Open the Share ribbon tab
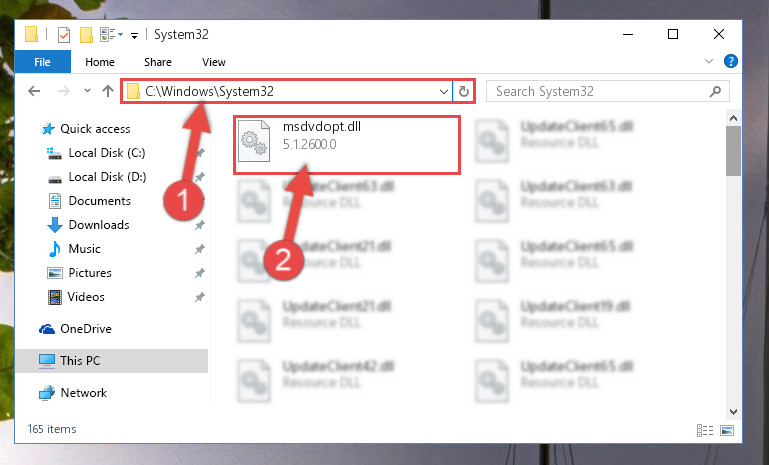Screen dimensions: 769x465 (x=158, y=62)
